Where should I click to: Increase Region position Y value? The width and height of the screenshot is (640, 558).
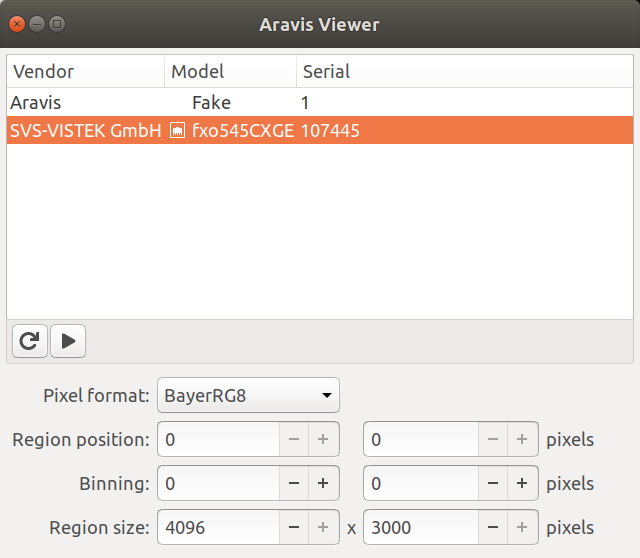pos(522,439)
